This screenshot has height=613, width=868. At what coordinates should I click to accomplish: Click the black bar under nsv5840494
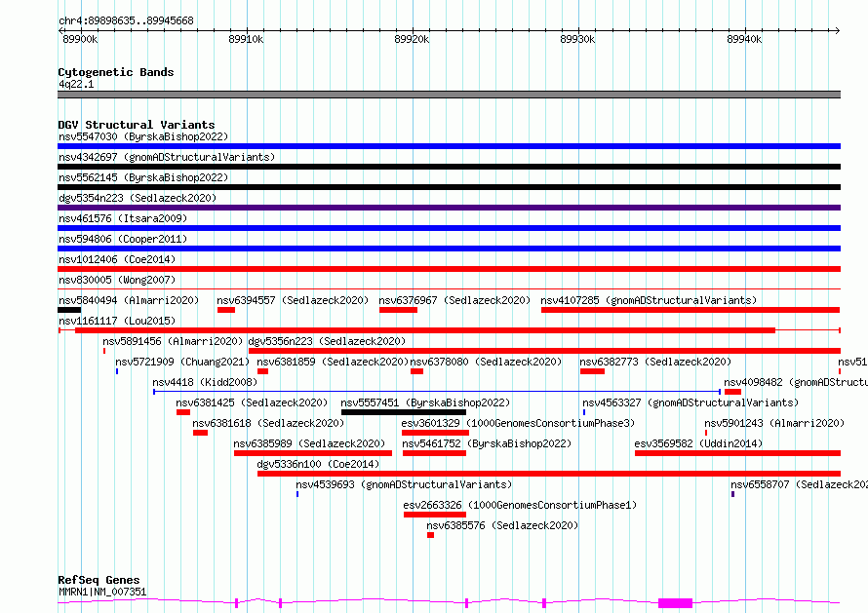[69, 310]
